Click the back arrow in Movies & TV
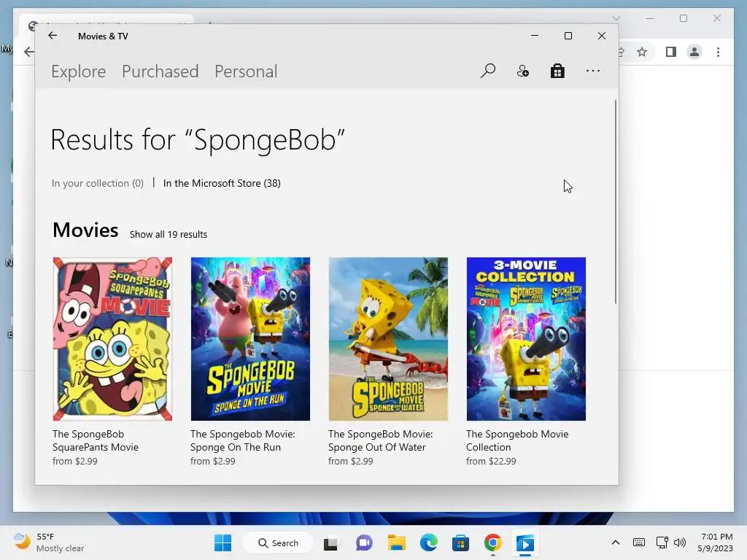 tap(53, 36)
